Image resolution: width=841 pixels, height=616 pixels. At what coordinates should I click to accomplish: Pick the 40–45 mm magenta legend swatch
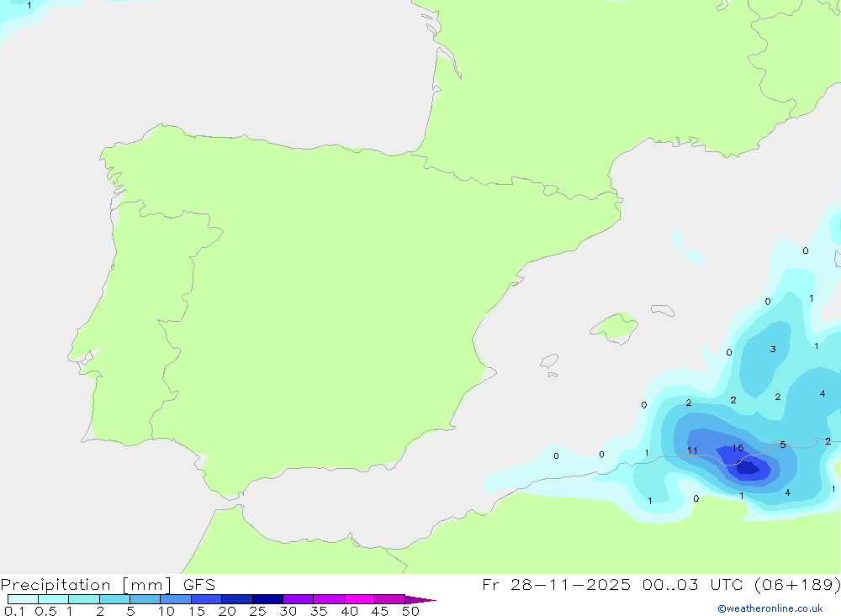coord(359,599)
